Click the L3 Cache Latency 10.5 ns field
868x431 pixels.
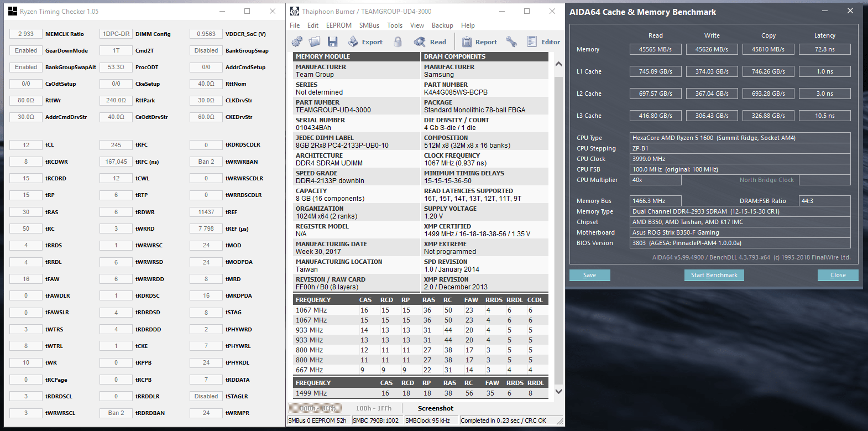click(x=825, y=116)
